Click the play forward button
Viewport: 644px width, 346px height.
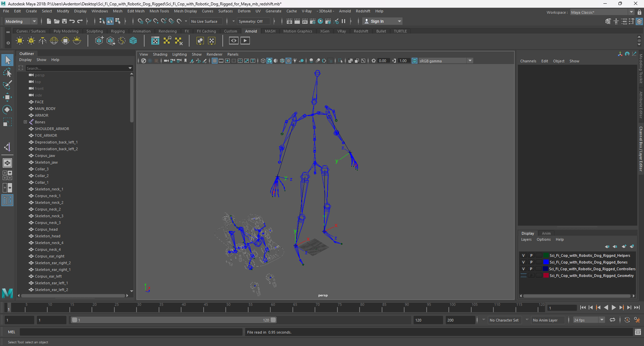point(613,307)
